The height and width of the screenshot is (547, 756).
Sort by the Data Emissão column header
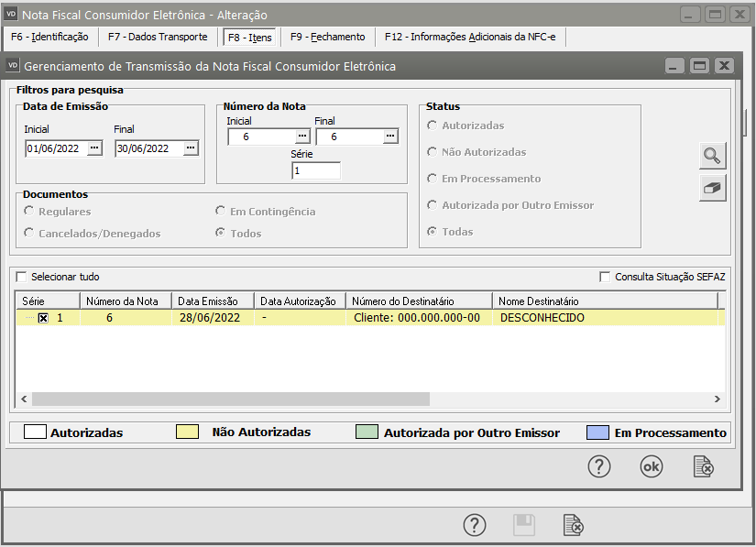208,301
